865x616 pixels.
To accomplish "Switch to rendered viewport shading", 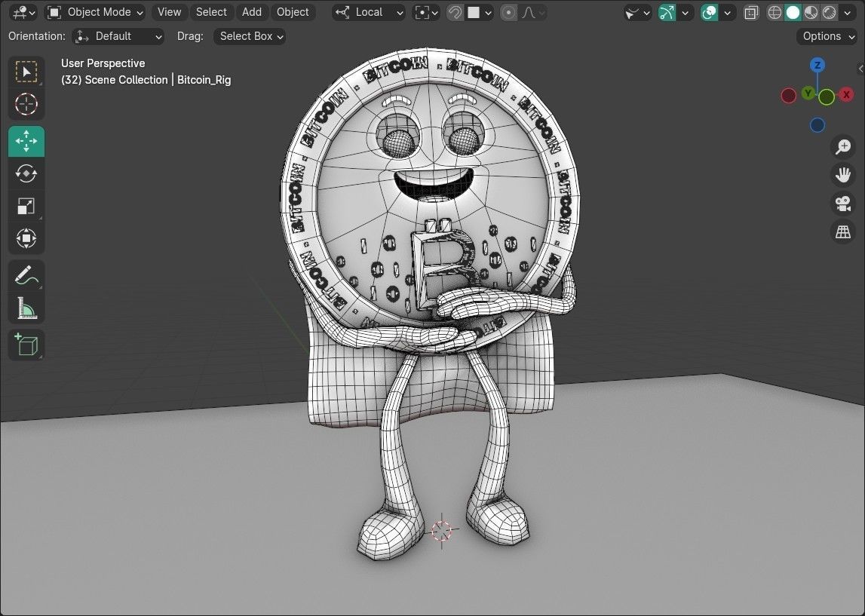I will 829,12.
